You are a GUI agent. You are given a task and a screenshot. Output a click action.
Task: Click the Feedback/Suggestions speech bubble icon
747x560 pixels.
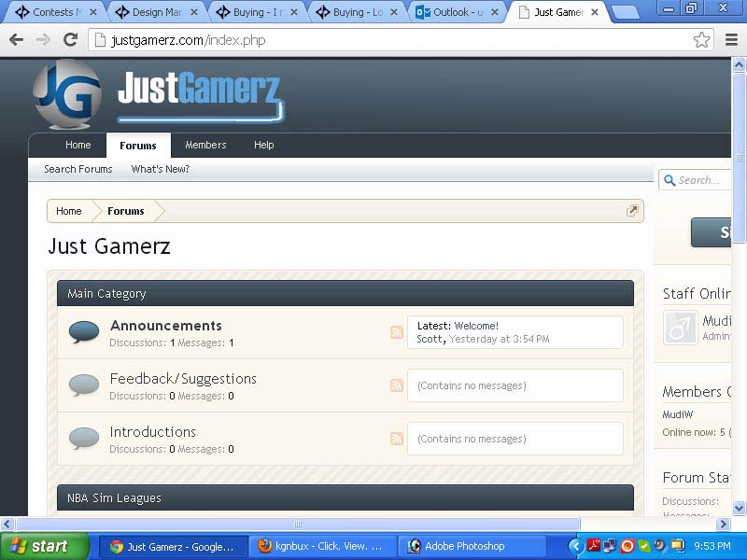(84, 385)
